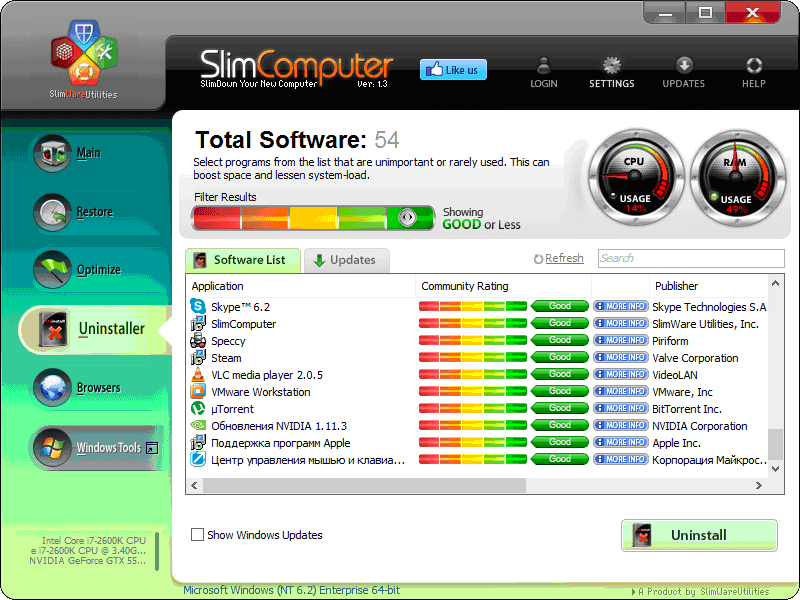Click Valve Corporation publisher text
Screen dimensions: 800x600
point(695,358)
